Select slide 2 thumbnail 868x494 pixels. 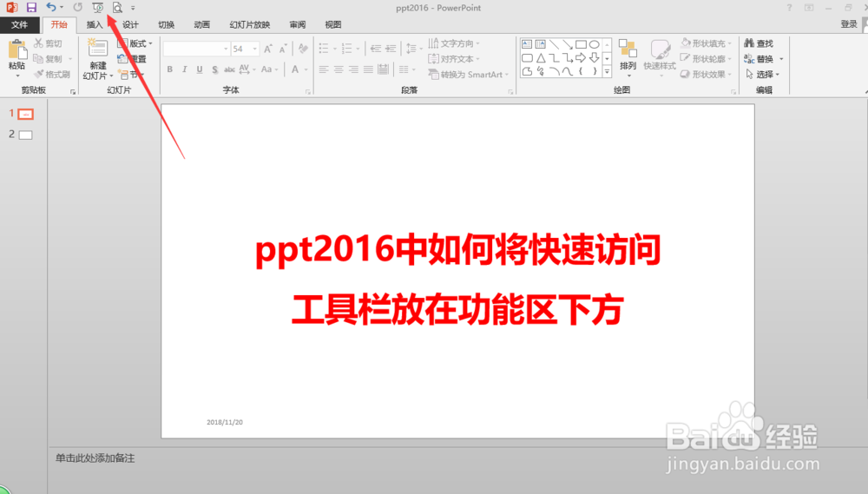(x=25, y=135)
